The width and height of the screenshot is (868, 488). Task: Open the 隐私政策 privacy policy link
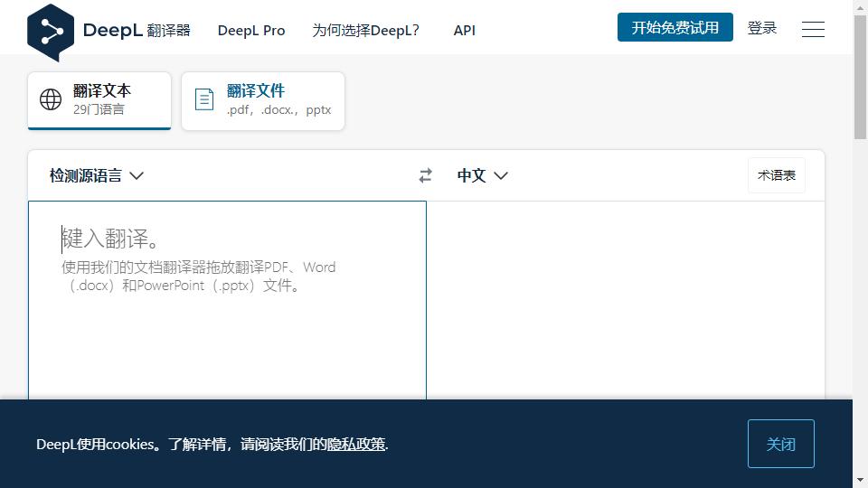click(356, 445)
